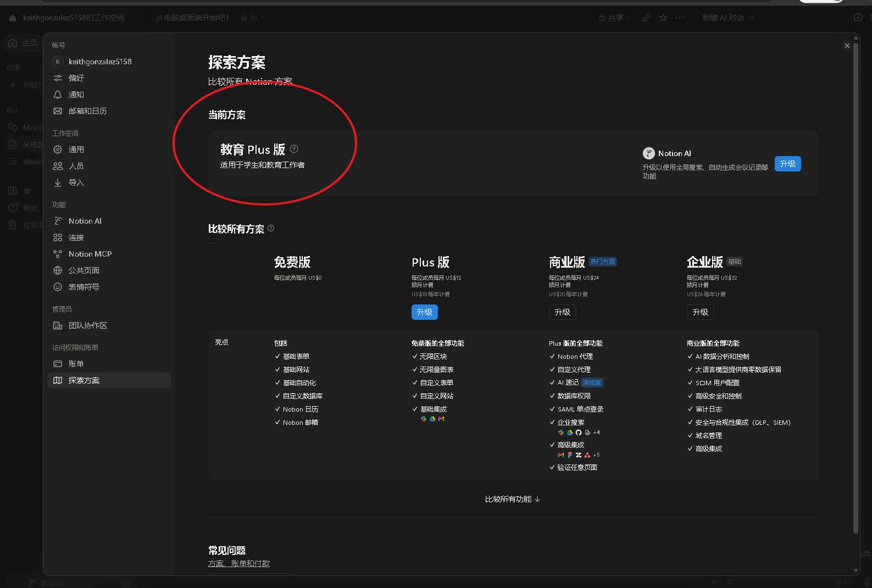Click the help icon beside 比较所有方案
The width and height of the screenshot is (872, 588).
tap(271, 228)
